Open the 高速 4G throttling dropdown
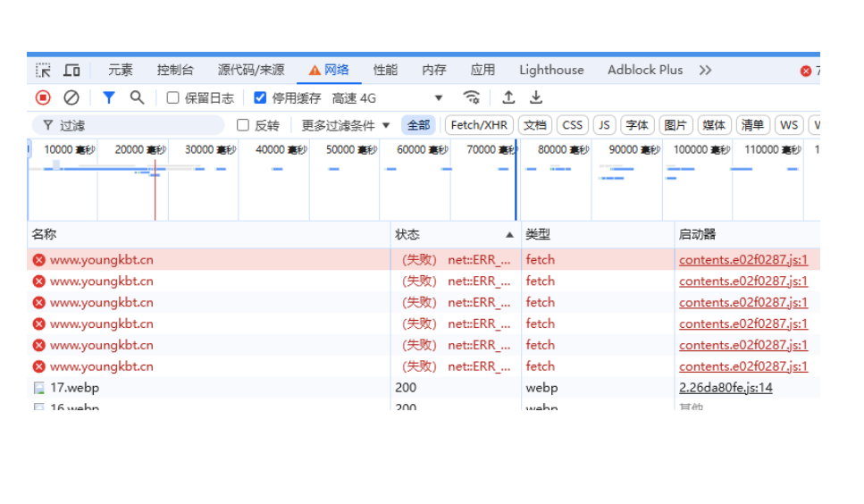 point(387,98)
